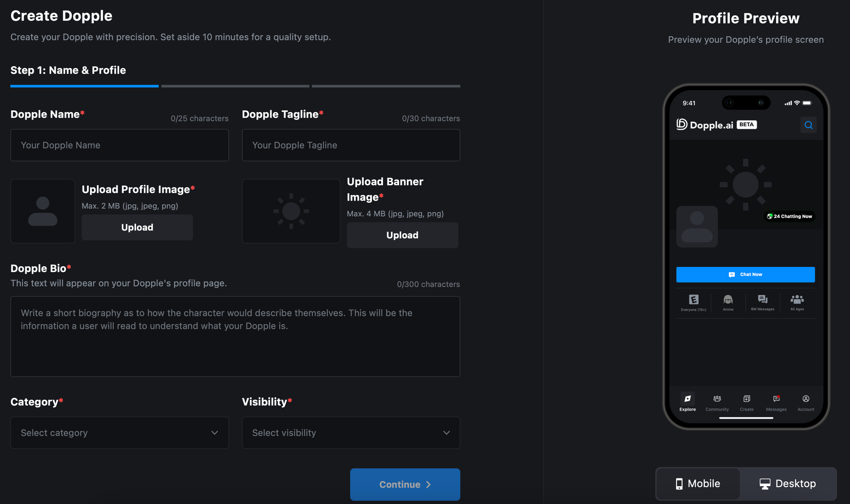Expand the Select visibility dropdown

[351, 433]
